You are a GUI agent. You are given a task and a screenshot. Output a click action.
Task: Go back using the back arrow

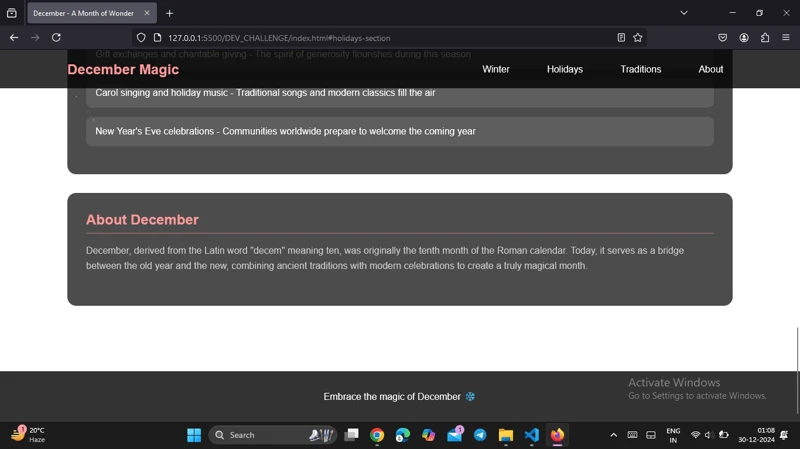pos(14,38)
